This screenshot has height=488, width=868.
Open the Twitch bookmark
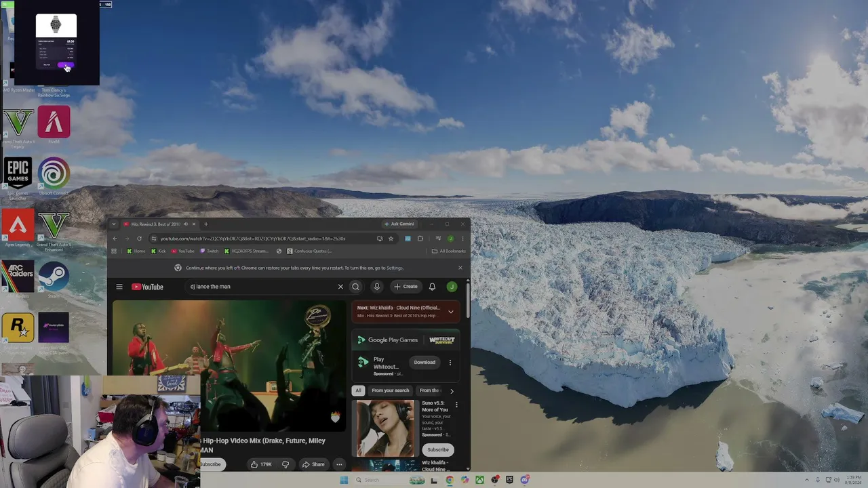click(x=210, y=251)
